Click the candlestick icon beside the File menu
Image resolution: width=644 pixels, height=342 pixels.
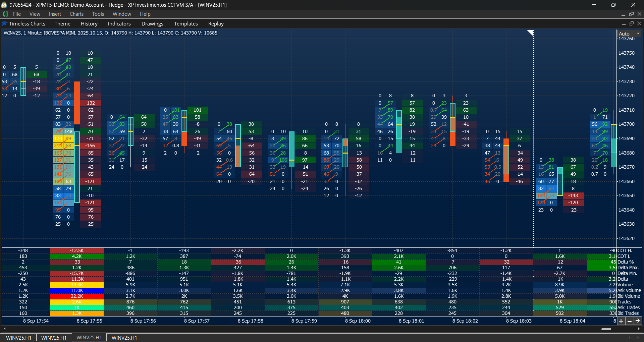pyautogui.click(x=5, y=14)
